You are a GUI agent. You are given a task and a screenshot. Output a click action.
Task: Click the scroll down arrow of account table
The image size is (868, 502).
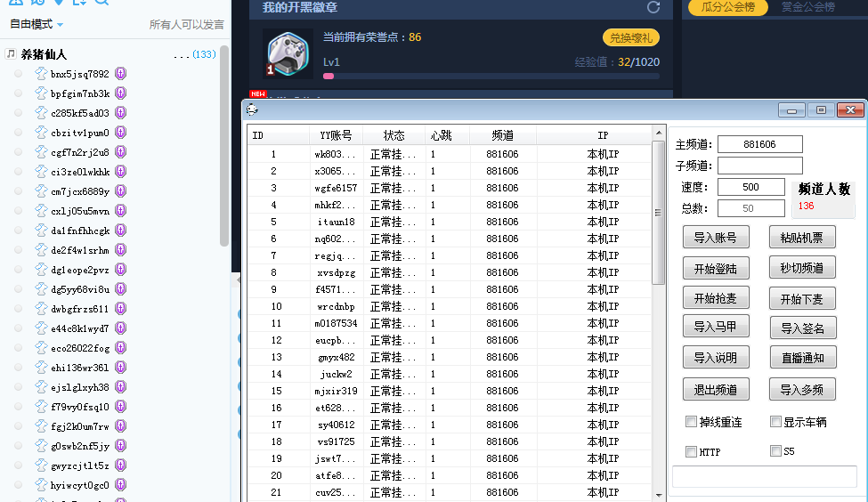click(658, 496)
